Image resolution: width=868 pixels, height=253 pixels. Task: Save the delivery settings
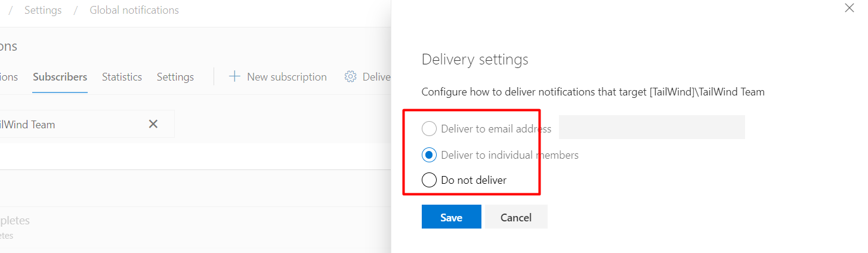pos(452,217)
